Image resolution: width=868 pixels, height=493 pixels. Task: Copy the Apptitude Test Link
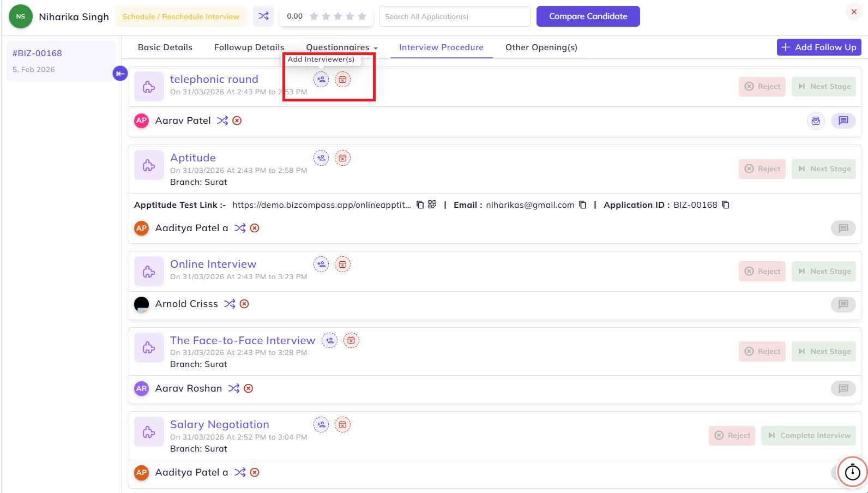pos(420,205)
